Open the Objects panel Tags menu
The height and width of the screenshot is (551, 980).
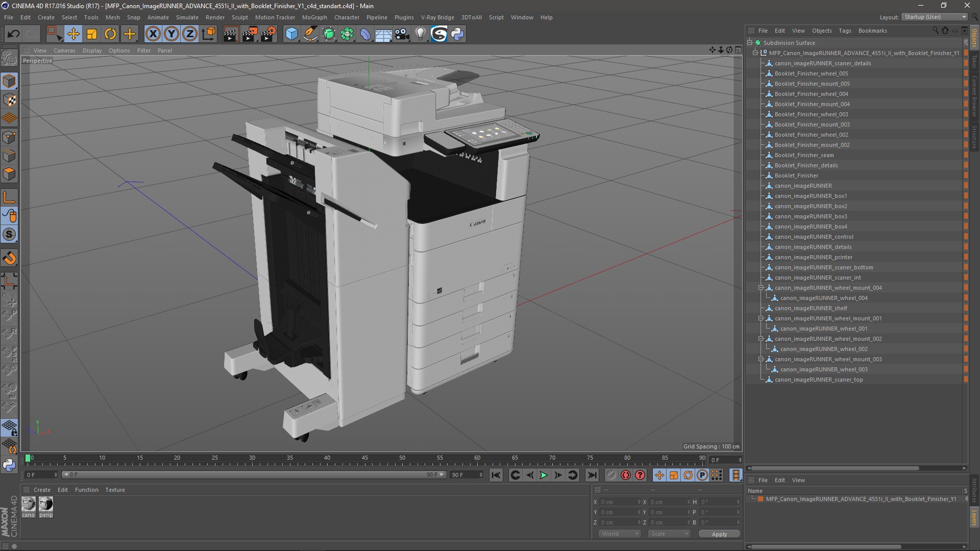pos(845,31)
